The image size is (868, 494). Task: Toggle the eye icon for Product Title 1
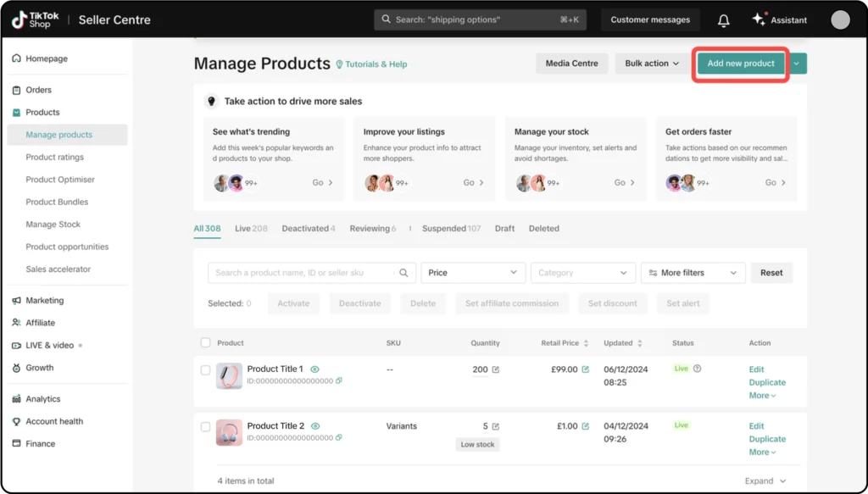(315, 369)
